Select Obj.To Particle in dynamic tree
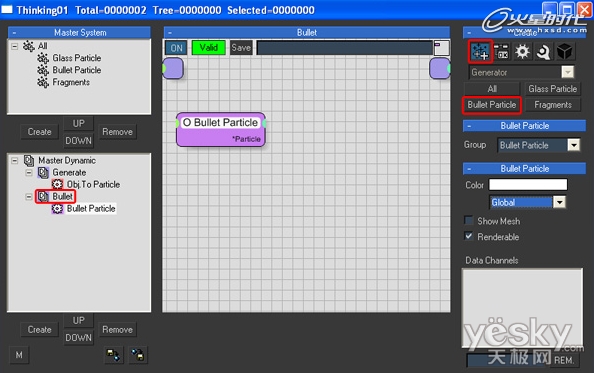Screen dimensions: 594x373 (94, 184)
